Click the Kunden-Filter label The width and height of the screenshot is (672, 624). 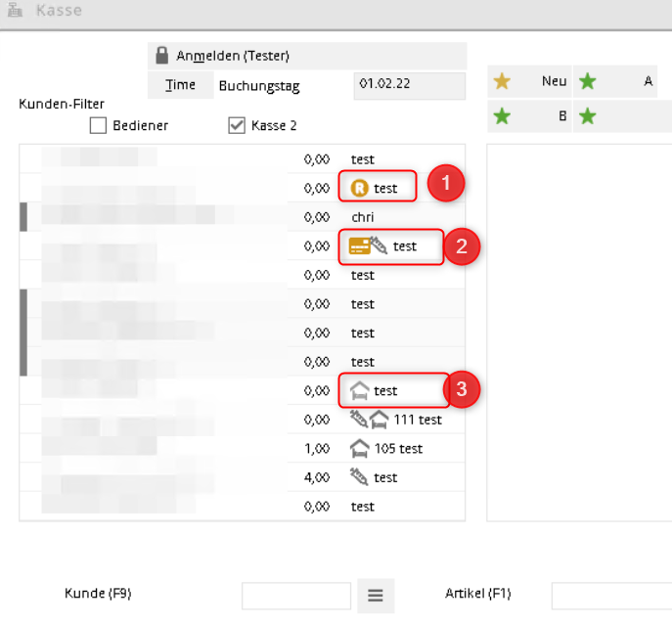click(62, 104)
